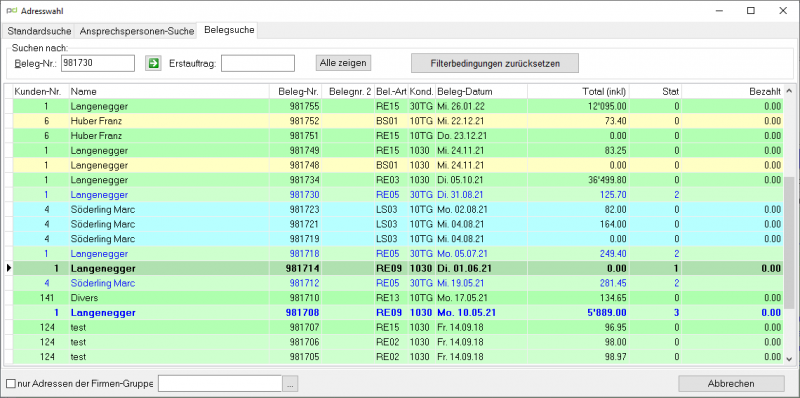
Task: Click the scrollbar down arrow of the list
Action: click(x=789, y=358)
